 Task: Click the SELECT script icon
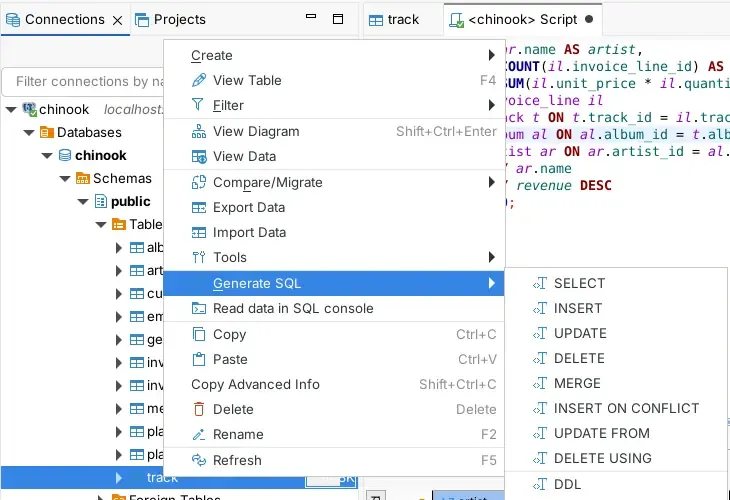pyautogui.click(x=540, y=283)
